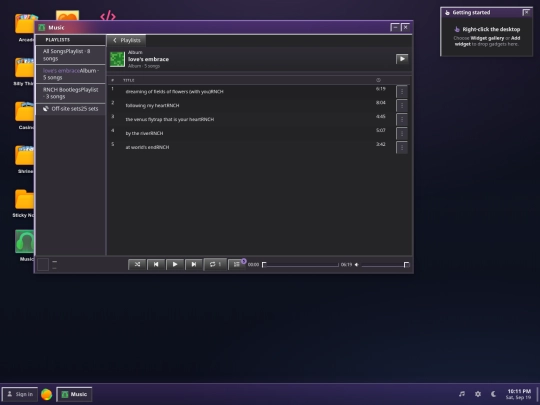Open Sign in from taskbar
The width and height of the screenshot is (540, 405).
click(x=20, y=394)
